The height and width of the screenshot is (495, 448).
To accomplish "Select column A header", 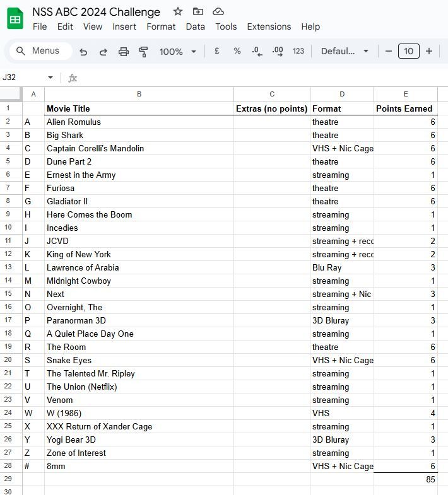I will point(33,94).
